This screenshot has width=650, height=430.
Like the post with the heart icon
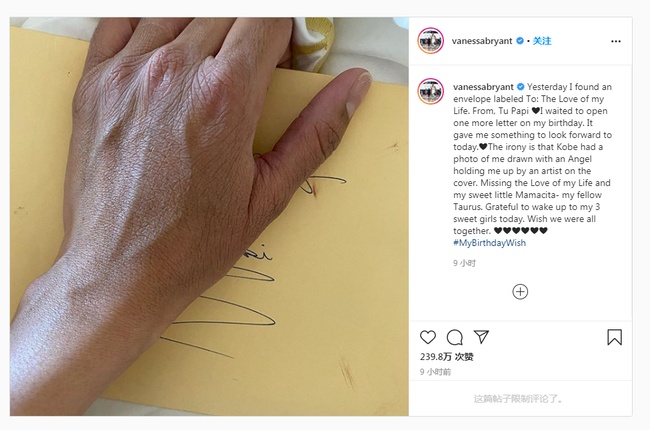[x=428, y=337]
